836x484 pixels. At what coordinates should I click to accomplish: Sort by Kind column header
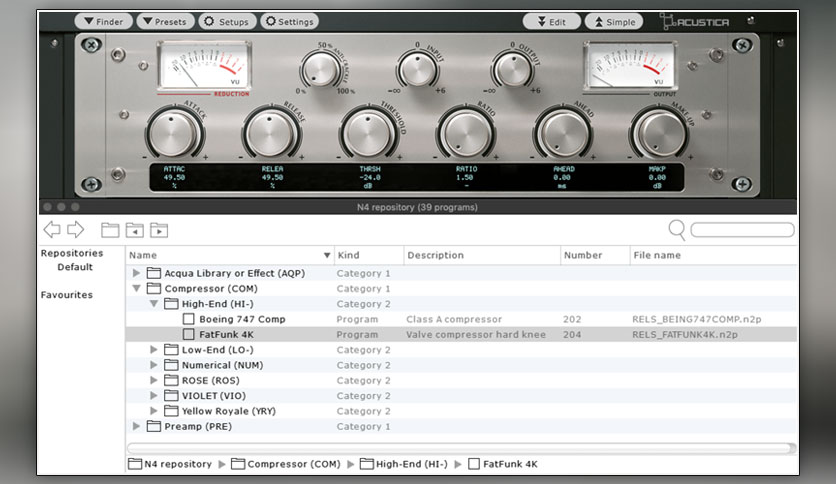(x=369, y=255)
